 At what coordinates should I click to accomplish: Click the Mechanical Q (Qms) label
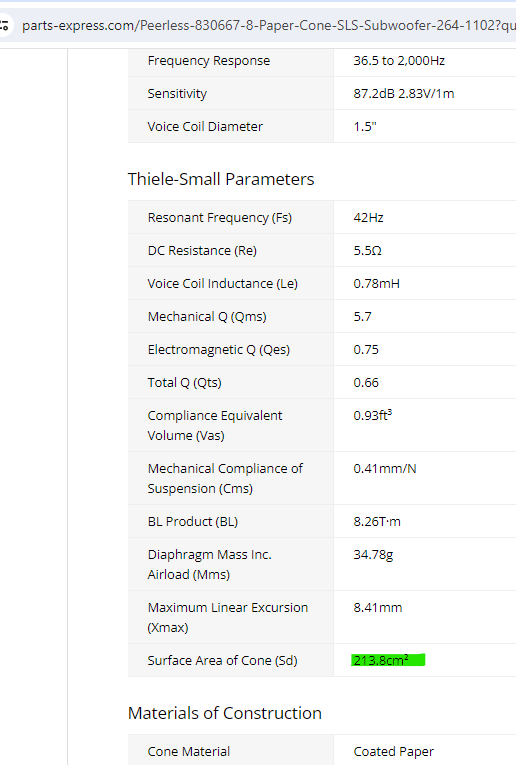(x=207, y=317)
